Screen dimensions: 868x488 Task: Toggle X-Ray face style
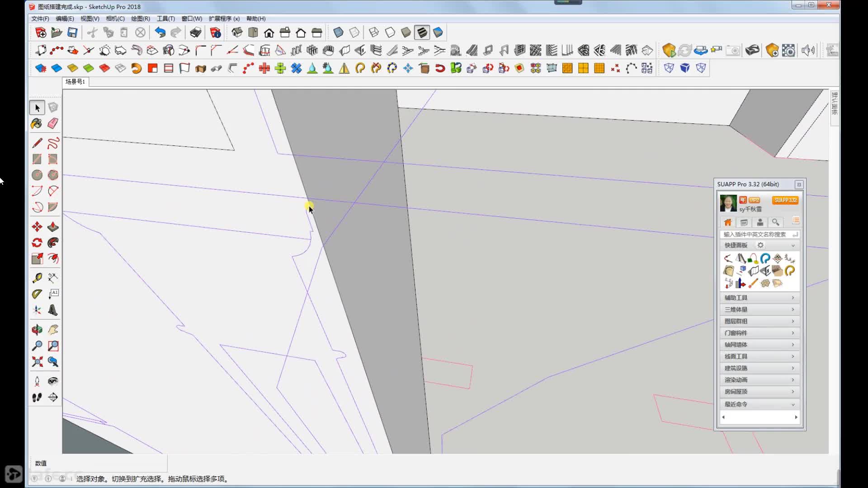coord(338,33)
